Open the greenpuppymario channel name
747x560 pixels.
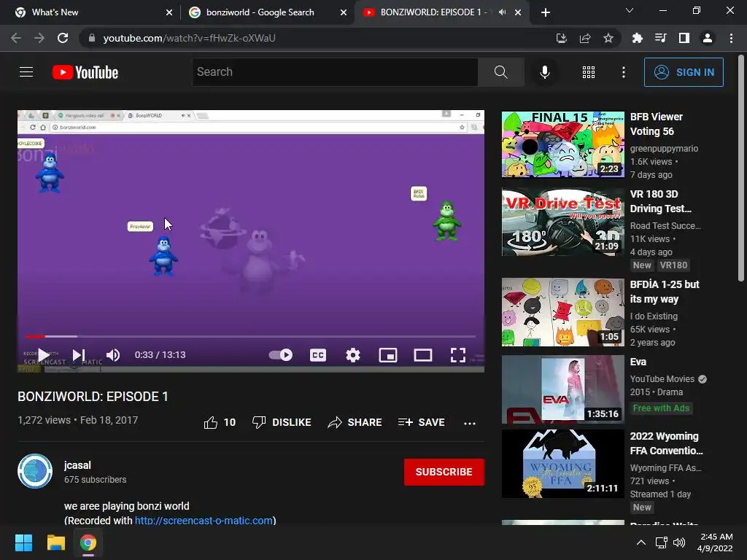664,149
